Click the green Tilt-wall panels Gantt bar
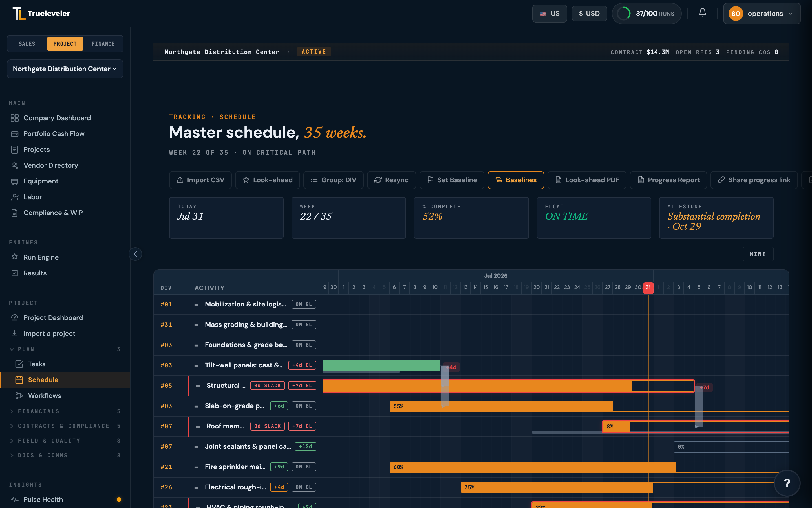Viewport: 812px width, 508px height. click(x=381, y=365)
